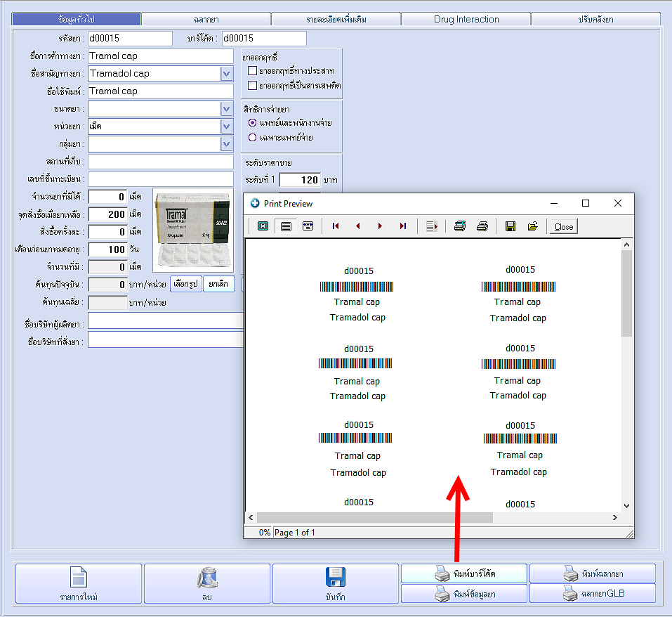Screen dimensions: 672x617
Task: Click the print icon in Print Preview toolbar
Action: 482,226
